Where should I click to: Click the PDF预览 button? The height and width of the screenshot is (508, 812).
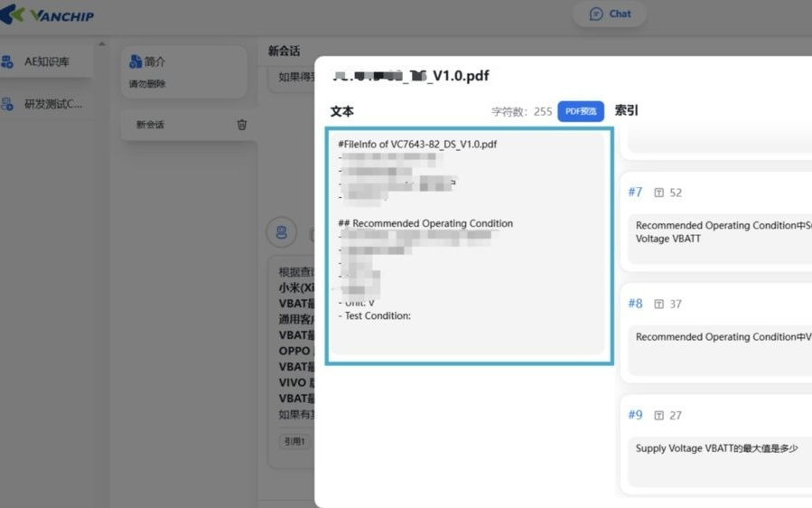click(x=581, y=111)
